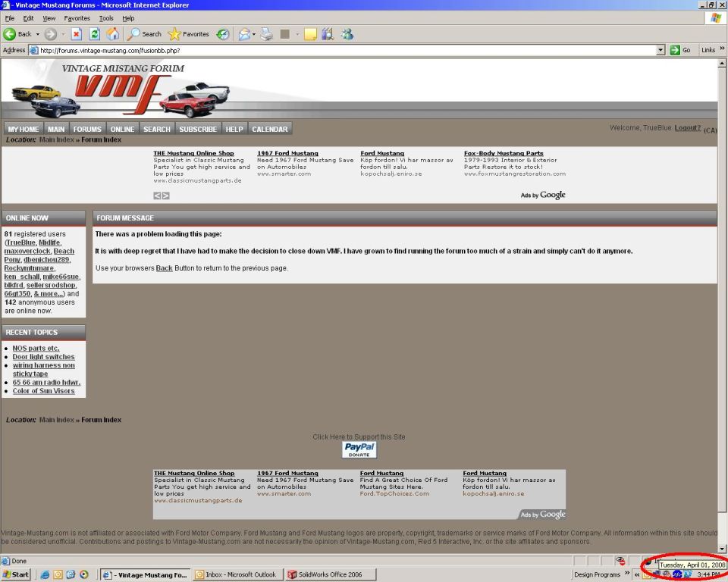
Task: Click the Go arrow button
Action: click(x=680, y=50)
